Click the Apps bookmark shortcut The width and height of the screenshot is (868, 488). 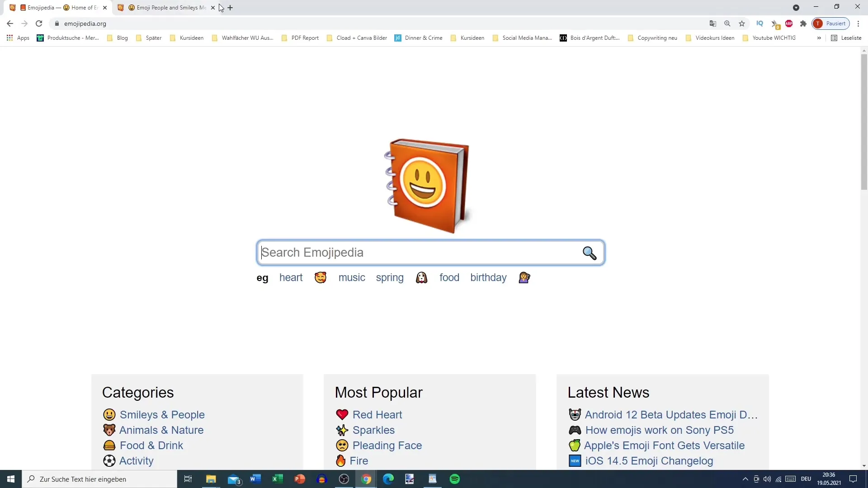point(18,38)
